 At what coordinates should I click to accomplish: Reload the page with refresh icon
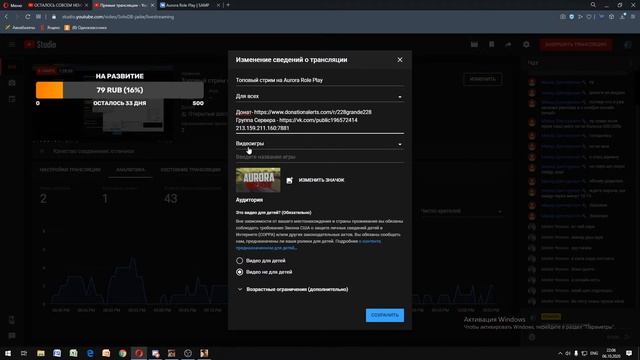pos(27,17)
